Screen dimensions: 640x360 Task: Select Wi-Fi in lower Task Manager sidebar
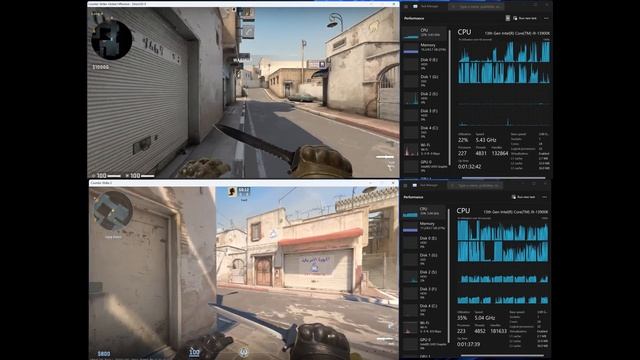pyautogui.click(x=424, y=327)
